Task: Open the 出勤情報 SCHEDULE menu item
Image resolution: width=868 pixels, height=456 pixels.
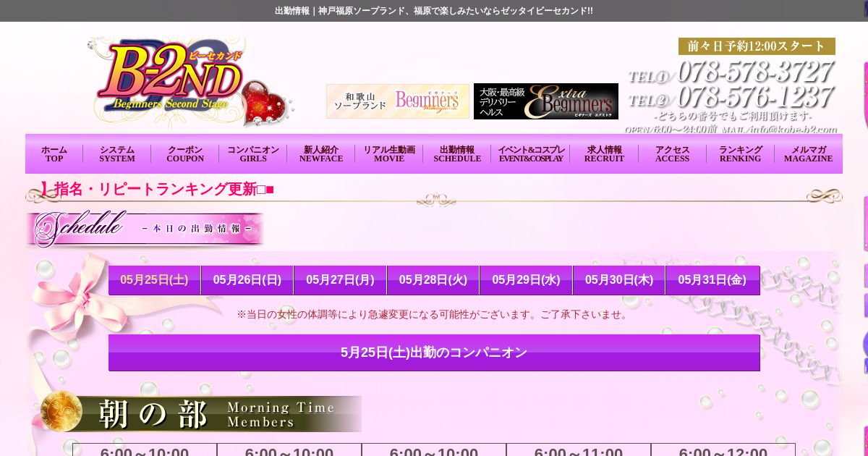Action: tap(457, 154)
